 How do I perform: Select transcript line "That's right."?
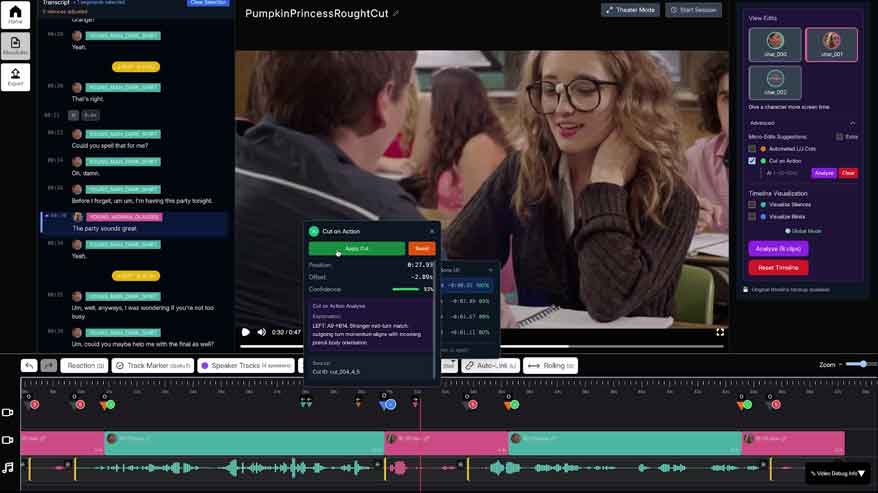click(87, 99)
